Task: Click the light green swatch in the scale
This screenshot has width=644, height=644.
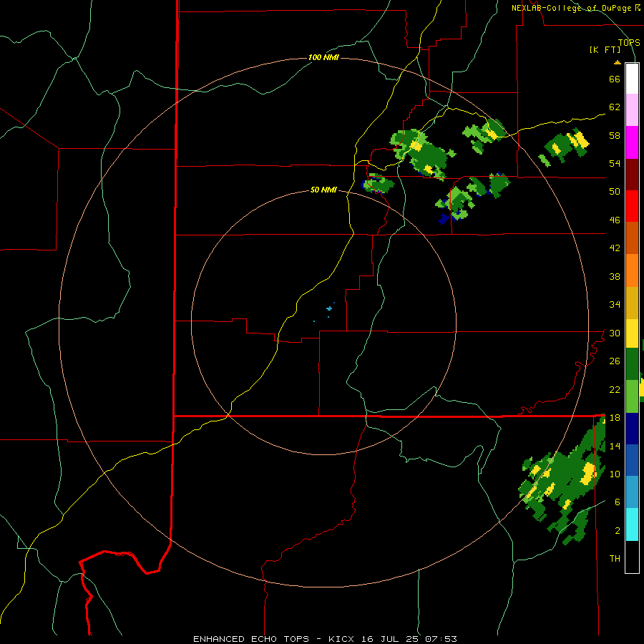Action: tap(632, 396)
